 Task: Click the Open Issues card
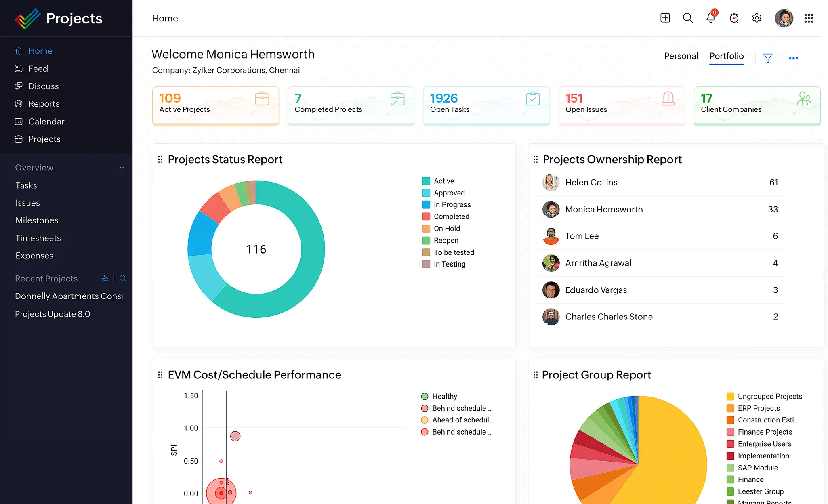point(621,106)
